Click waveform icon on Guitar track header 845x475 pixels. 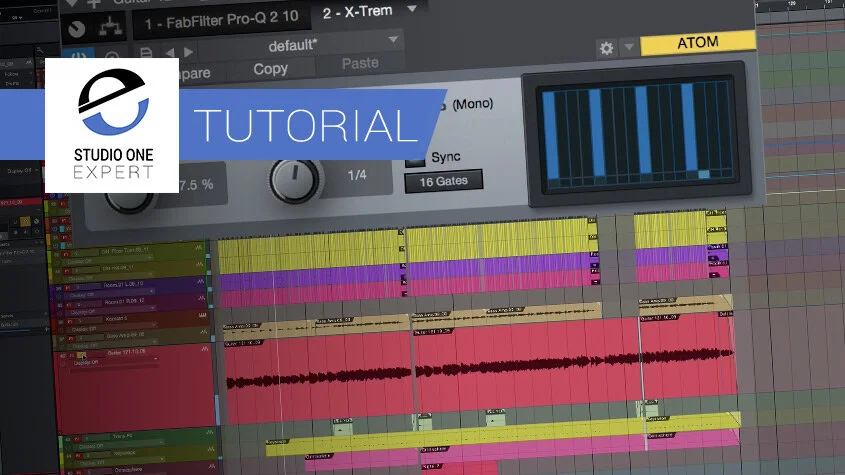(x=204, y=349)
